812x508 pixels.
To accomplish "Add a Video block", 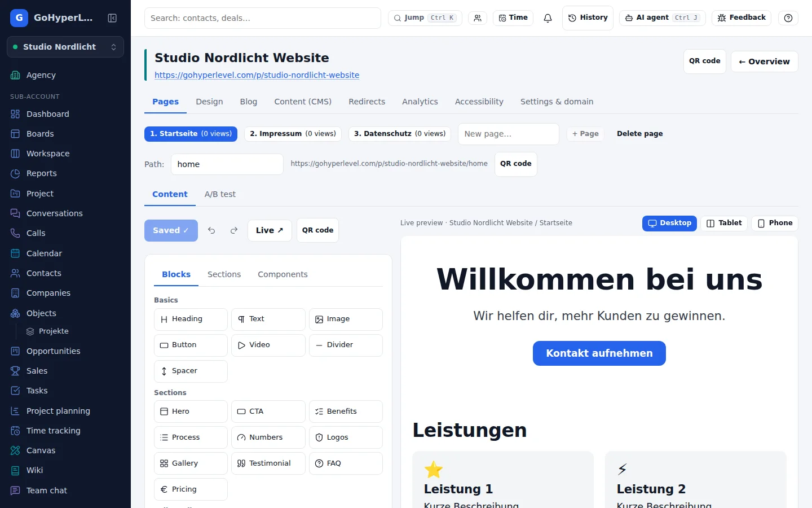I will click(x=268, y=345).
